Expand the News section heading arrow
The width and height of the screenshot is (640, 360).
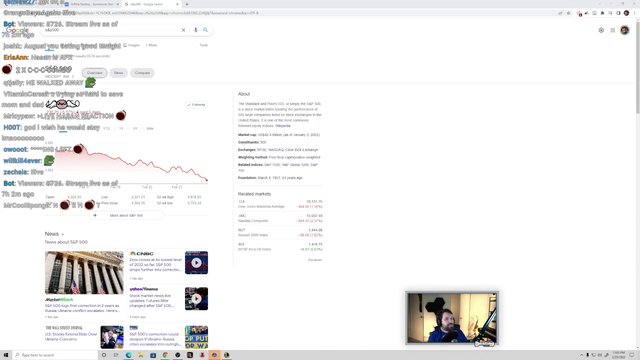(x=63, y=234)
